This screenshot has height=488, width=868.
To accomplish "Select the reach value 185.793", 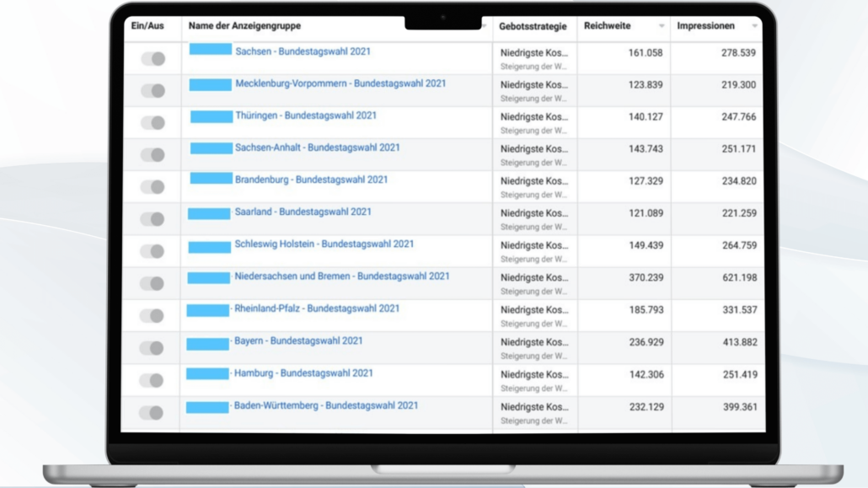I will tap(646, 310).
